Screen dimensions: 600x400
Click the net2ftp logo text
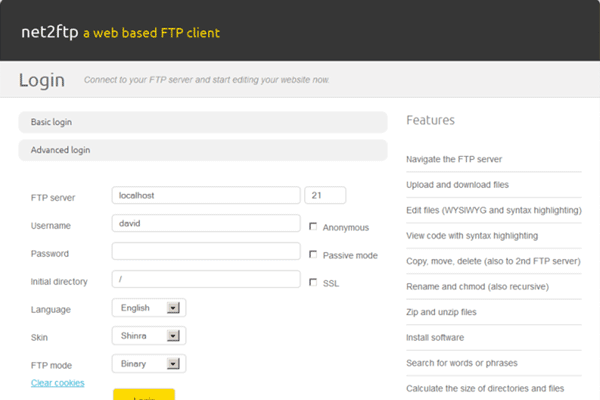click(x=50, y=32)
